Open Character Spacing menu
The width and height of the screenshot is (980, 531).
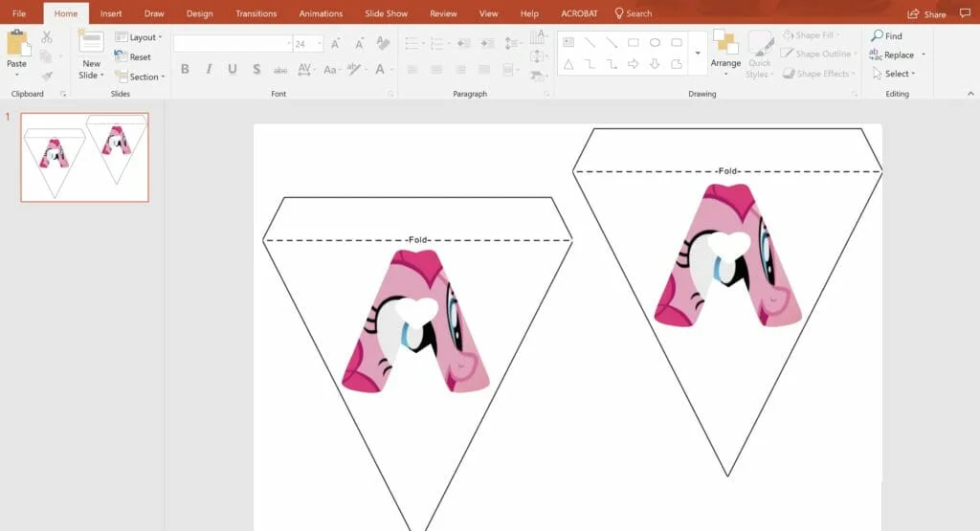306,69
